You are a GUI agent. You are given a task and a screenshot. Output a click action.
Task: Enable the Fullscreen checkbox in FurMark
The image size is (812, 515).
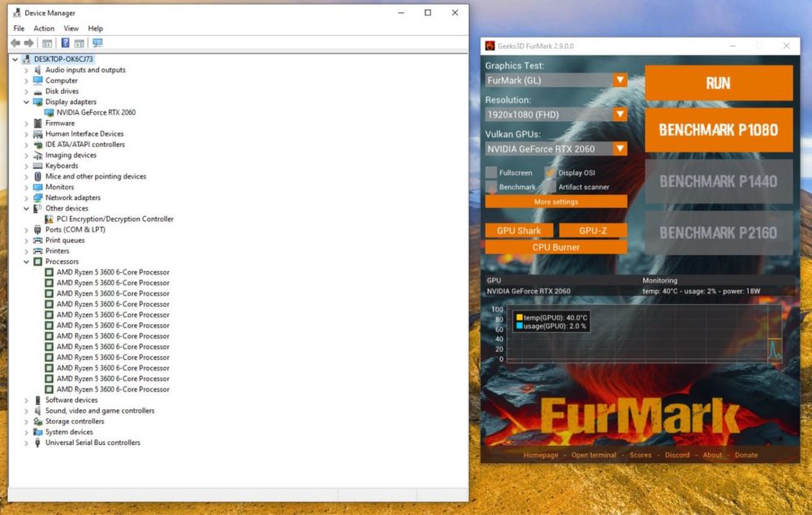tap(491, 172)
